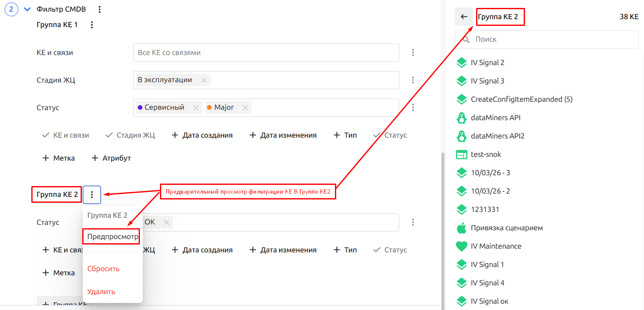Open options for Стадия ЖЦ row
Screen dimensions: 644x310
click(413, 80)
